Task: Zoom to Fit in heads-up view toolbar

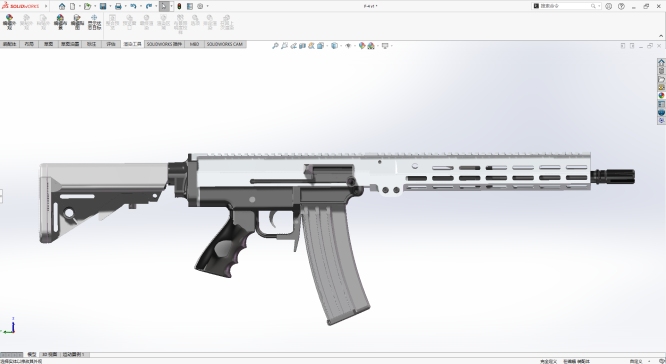Action: (x=275, y=45)
